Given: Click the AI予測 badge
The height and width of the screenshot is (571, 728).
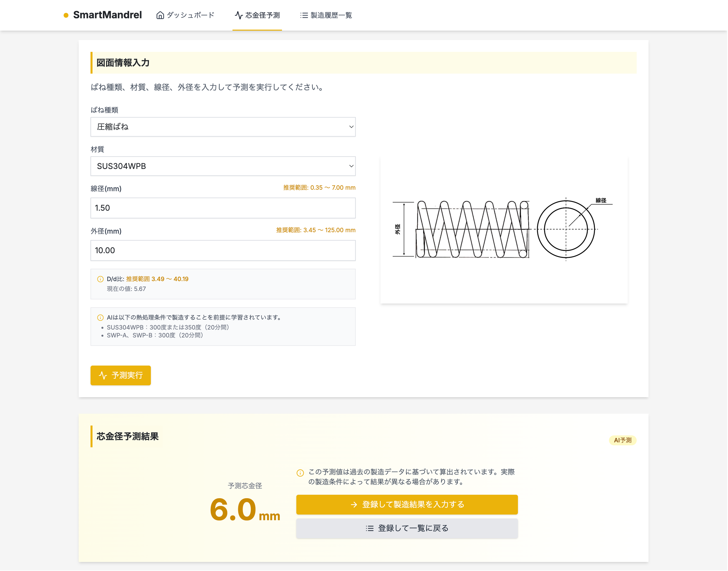Looking at the screenshot, I should point(622,440).
